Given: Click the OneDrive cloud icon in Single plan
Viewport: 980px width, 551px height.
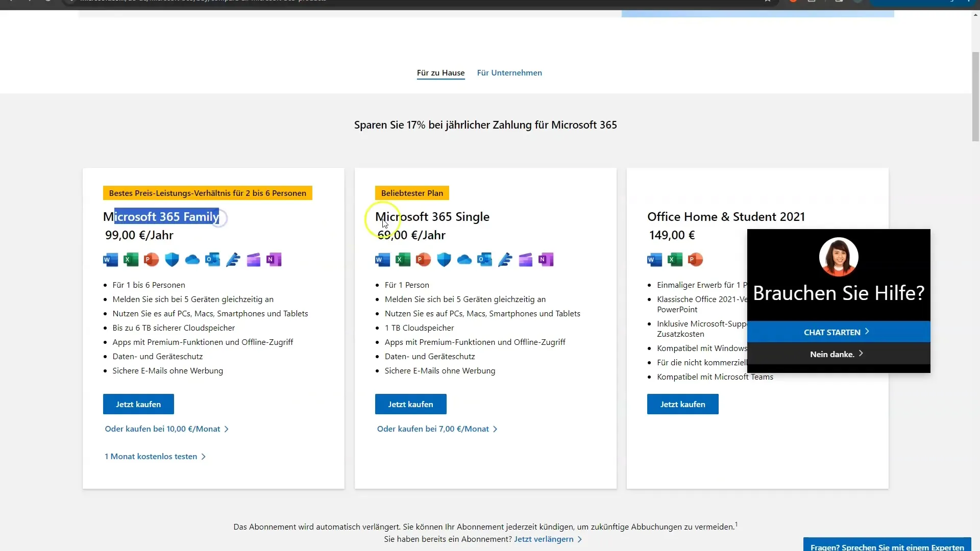Looking at the screenshot, I should [464, 260].
